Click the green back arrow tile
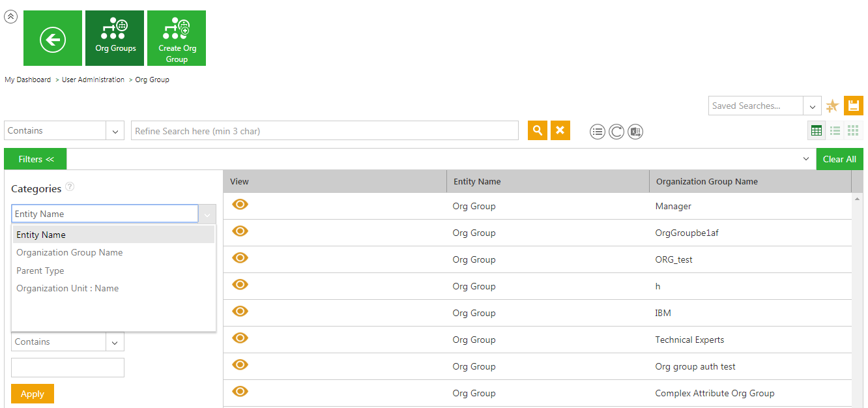The image size is (868, 408). pos(53,38)
